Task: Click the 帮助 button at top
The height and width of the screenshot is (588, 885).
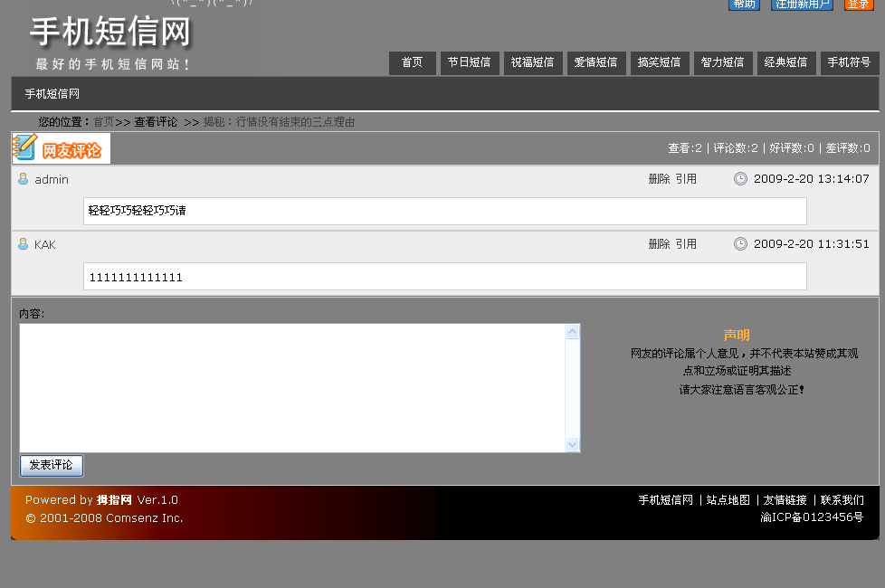Action: pos(744,5)
